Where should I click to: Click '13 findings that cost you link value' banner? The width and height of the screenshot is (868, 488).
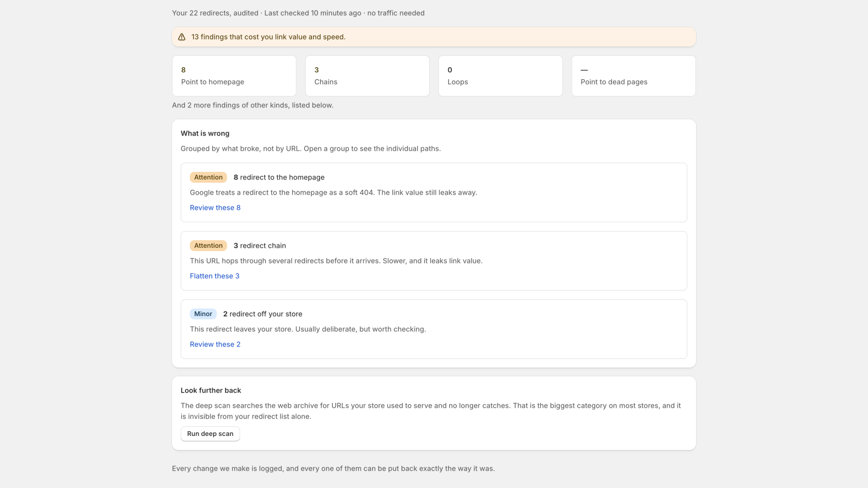pos(434,37)
